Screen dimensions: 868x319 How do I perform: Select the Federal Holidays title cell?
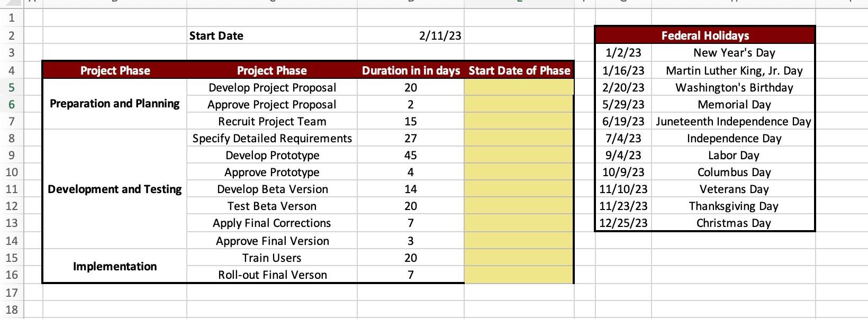pyautogui.click(x=705, y=35)
